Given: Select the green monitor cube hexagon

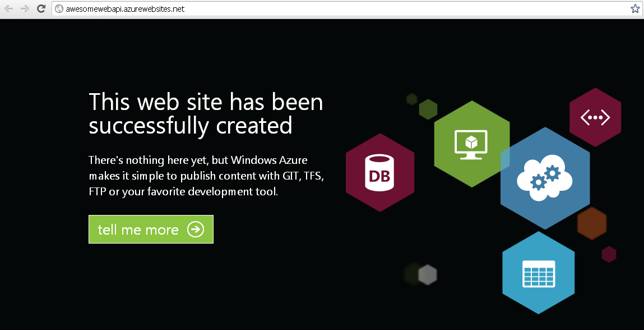Looking at the screenshot, I should [x=471, y=144].
